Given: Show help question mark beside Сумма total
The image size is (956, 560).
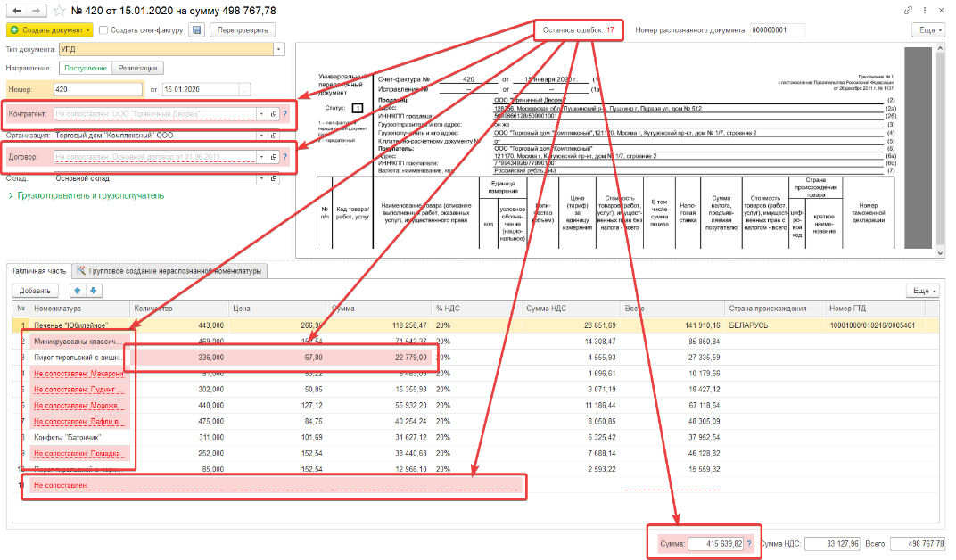Looking at the screenshot, I should click(749, 544).
